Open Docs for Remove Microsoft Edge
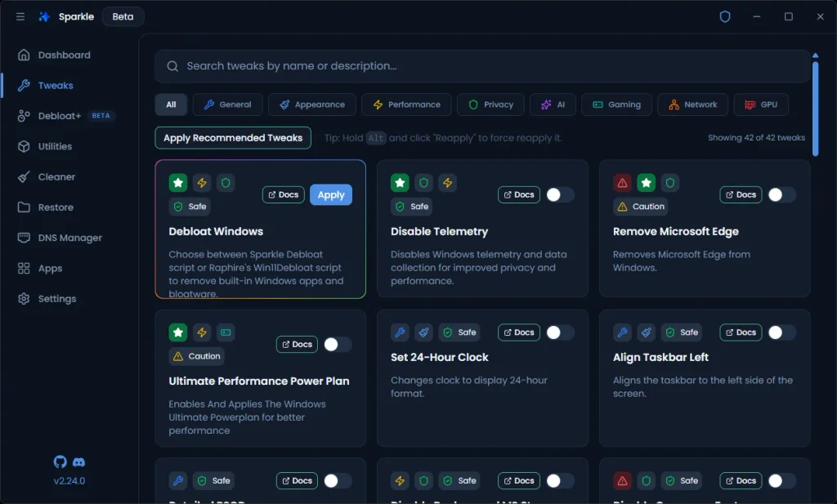 coord(741,194)
